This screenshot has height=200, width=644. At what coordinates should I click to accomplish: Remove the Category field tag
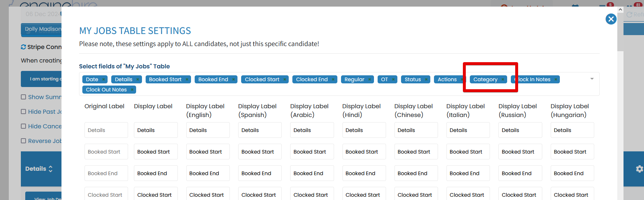(503, 79)
